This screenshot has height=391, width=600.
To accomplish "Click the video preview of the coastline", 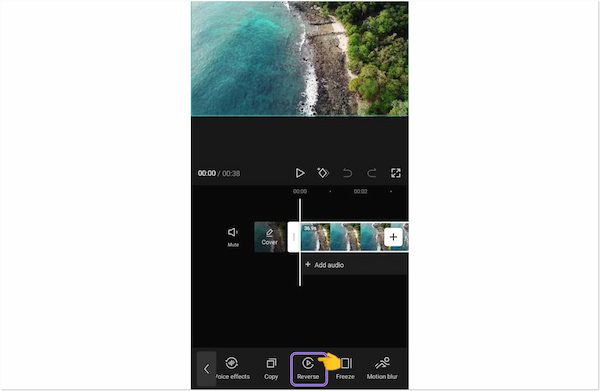I will click(300, 59).
